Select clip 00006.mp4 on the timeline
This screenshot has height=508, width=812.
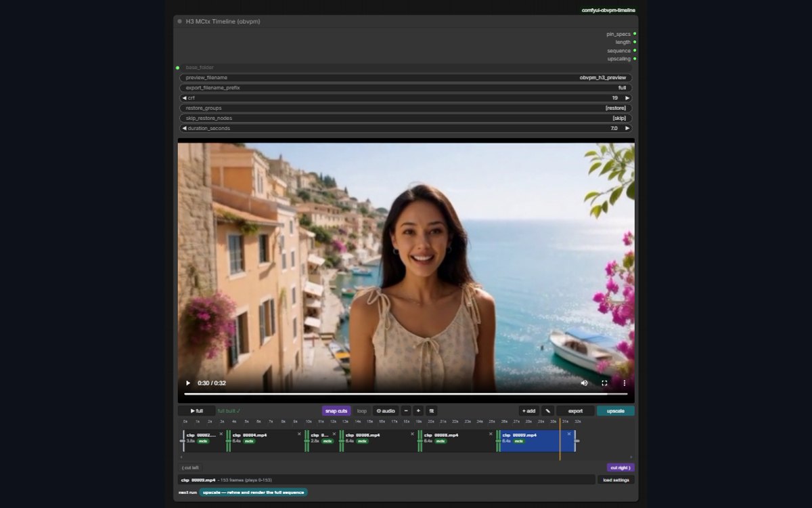(379, 440)
